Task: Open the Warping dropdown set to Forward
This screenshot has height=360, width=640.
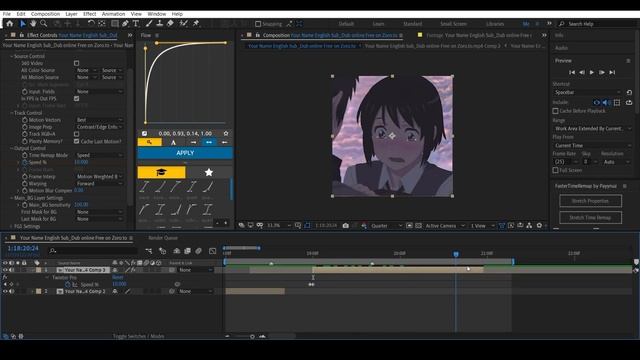Action: tap(99, 184)
